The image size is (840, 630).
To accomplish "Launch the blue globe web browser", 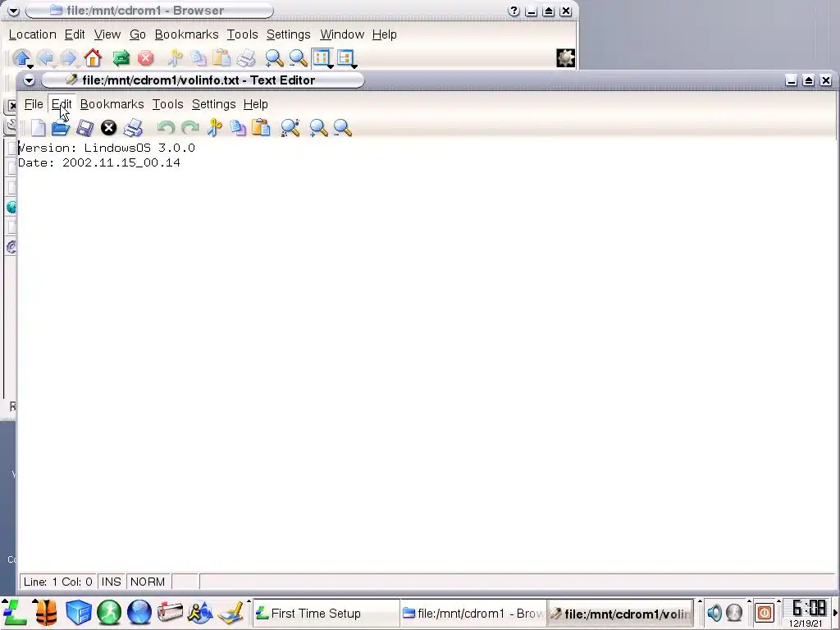I will pyautogui.click(x=139, y=613).
